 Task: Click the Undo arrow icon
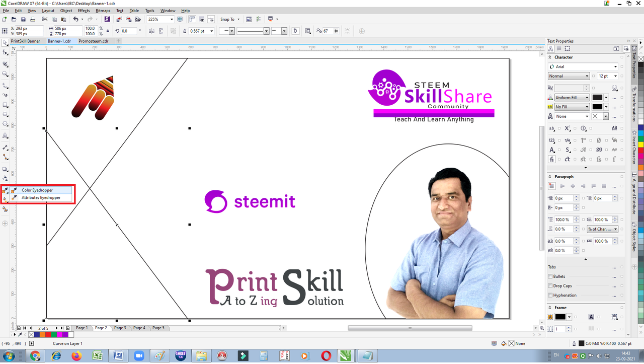[x=75, y=19]
